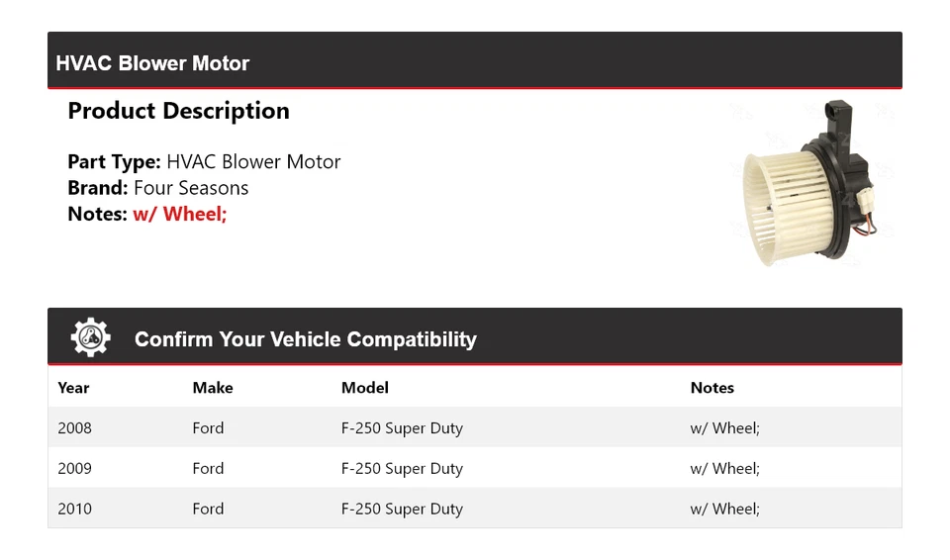
Task: Click Ford make in the 2009 row
Action: [208, 469]
